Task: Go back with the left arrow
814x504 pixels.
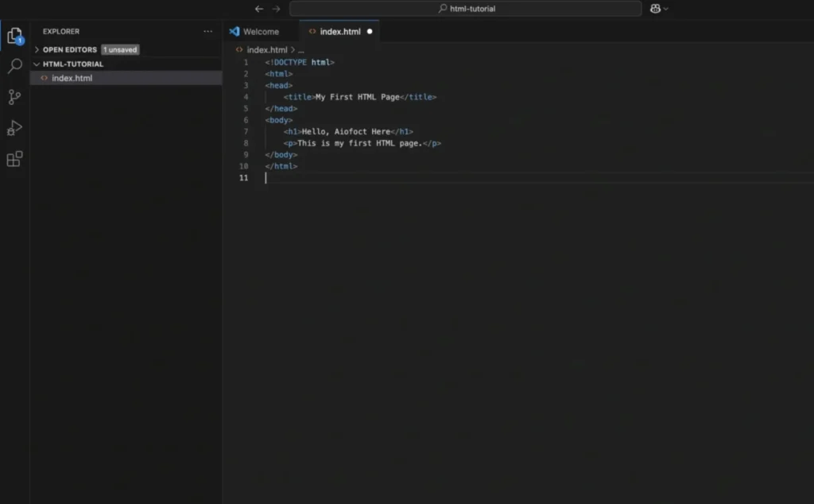Action: click(259, 9)
